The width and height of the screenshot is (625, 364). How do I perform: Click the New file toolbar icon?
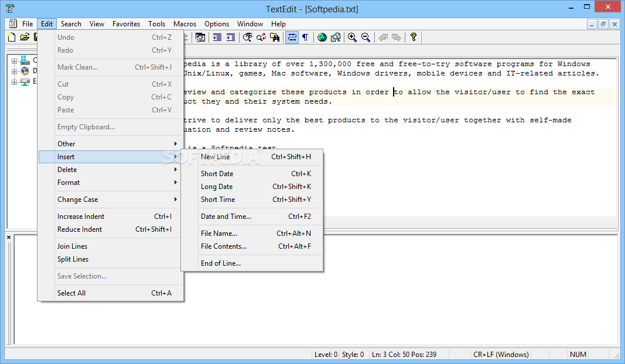click(x=12, y=37)
